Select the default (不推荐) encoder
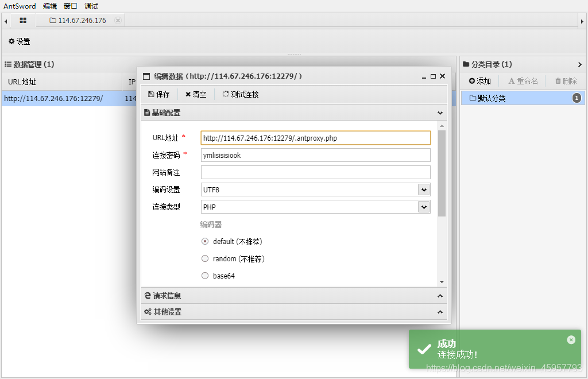Viewport: 588px width, 379px height. click(x=205, y=241)
